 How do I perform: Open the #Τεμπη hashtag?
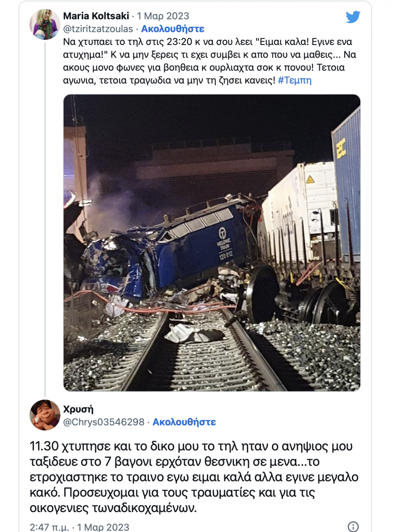point(295,80)
